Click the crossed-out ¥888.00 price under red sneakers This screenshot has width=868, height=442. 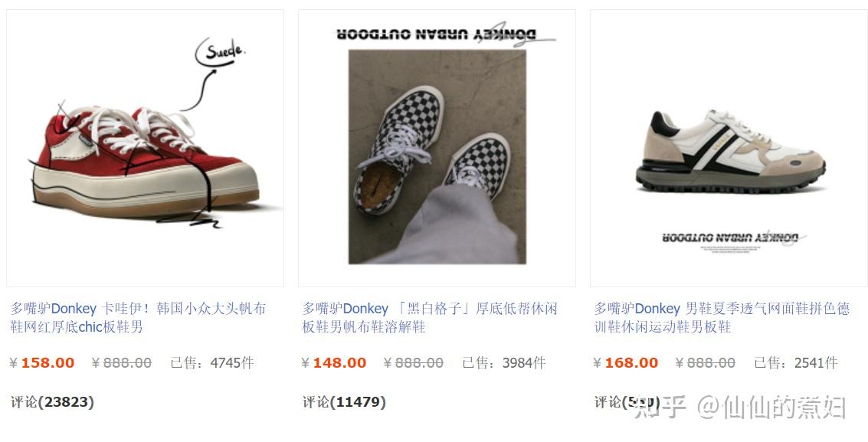click(121, 363)
